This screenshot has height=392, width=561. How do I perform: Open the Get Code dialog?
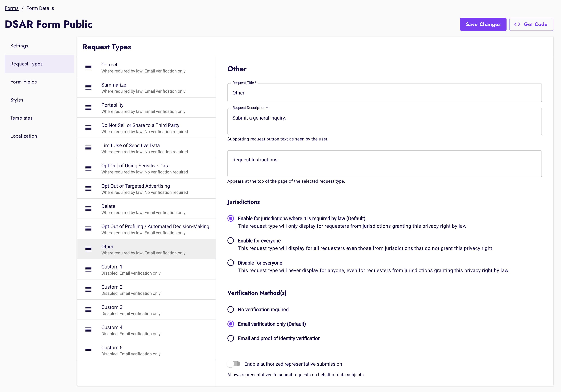531,24
